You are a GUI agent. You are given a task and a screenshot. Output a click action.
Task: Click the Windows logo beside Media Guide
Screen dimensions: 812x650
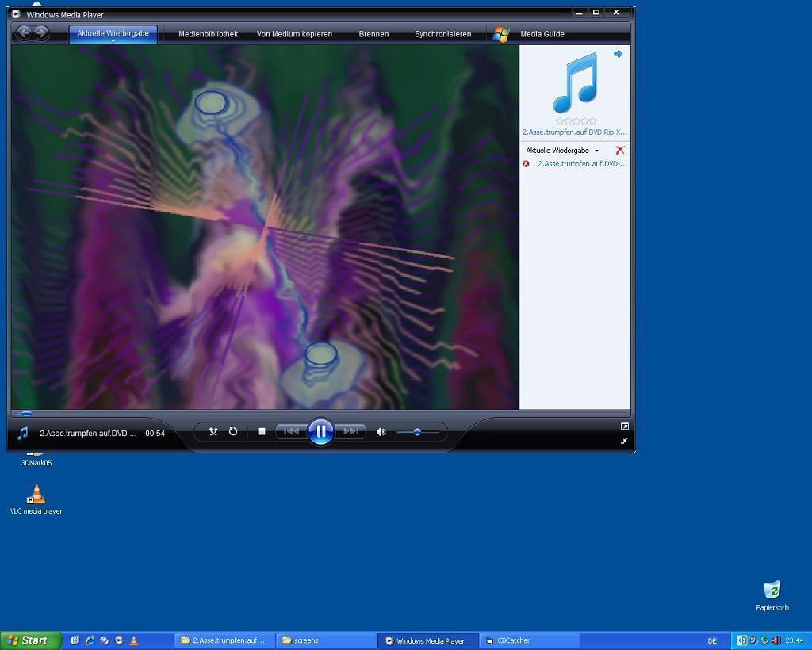point(501,34)
